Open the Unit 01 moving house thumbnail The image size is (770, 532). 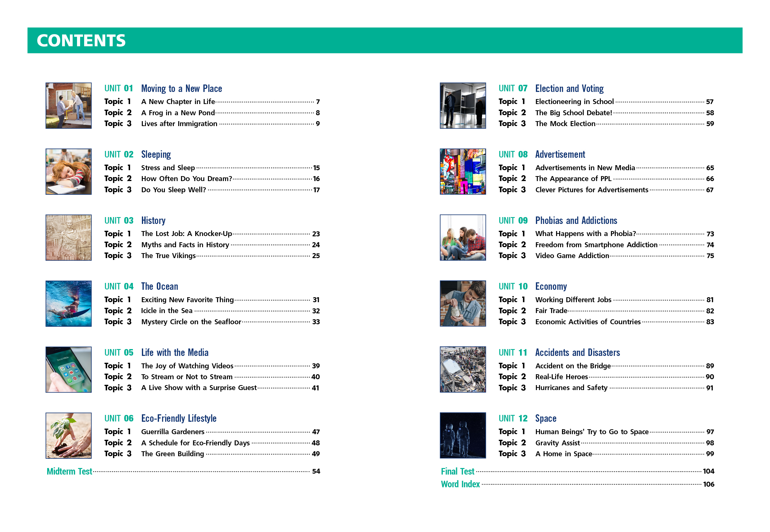pyautogui.click(x=69, y=106)
